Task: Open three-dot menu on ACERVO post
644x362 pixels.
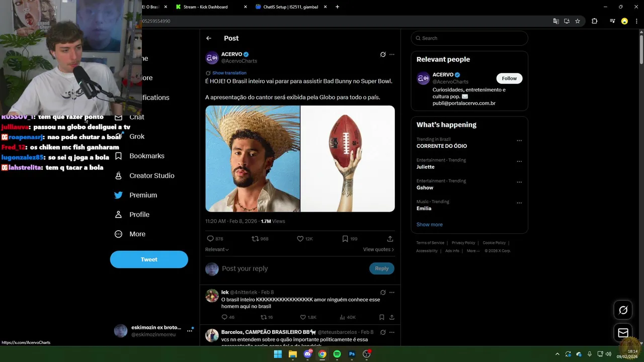Action: [x=392, y=54]
